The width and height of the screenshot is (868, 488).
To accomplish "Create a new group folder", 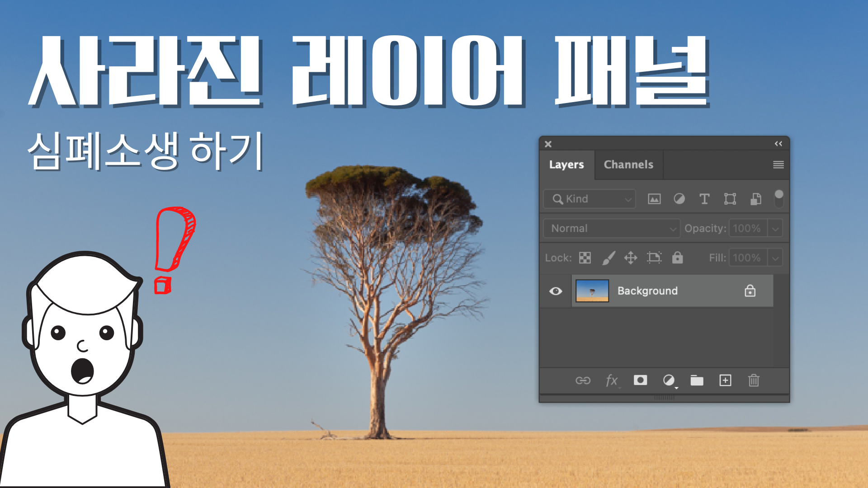I will click(697, 380).
